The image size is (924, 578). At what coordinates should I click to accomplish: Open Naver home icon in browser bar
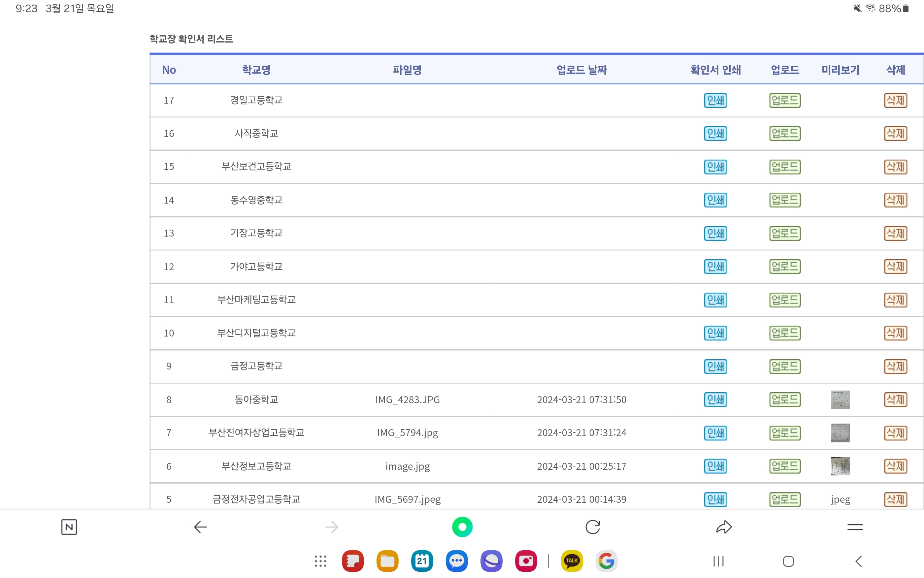click(x=69, y=527)
